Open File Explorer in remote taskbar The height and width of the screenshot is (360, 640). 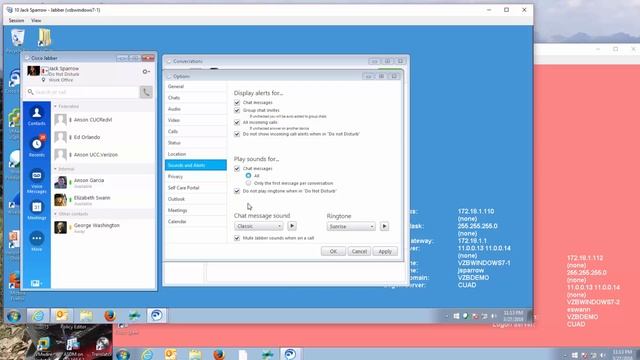(86, 316)
